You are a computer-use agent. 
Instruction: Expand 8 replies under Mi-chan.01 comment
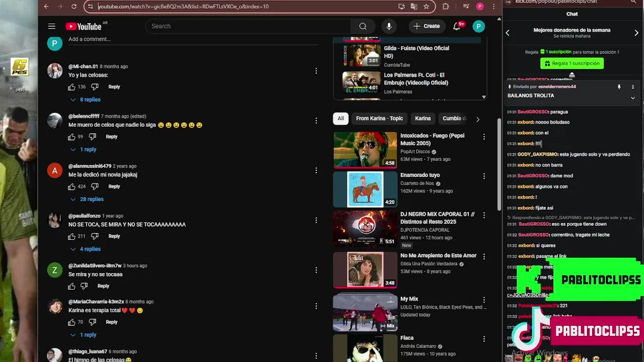tap(85, 100)
